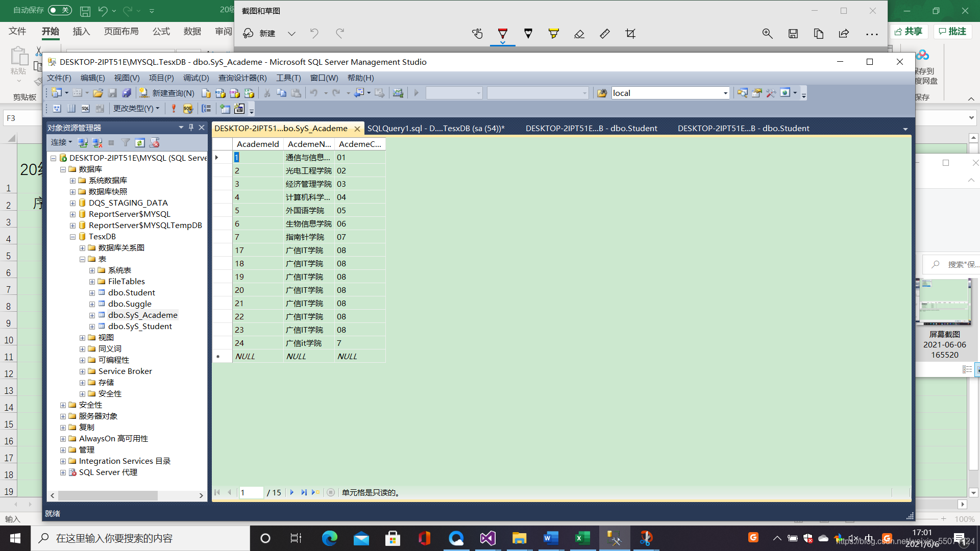Refresh the Object Explorer tree
The width and height of the screenshot is (980, 551).
[140, 143]
